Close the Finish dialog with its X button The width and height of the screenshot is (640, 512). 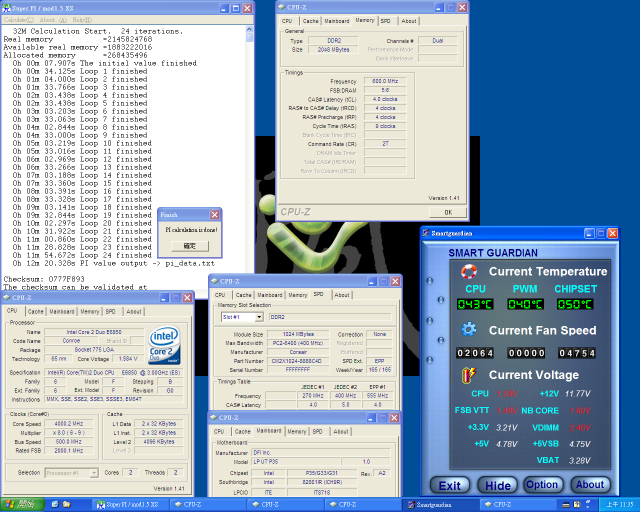(x=215, y=215)
